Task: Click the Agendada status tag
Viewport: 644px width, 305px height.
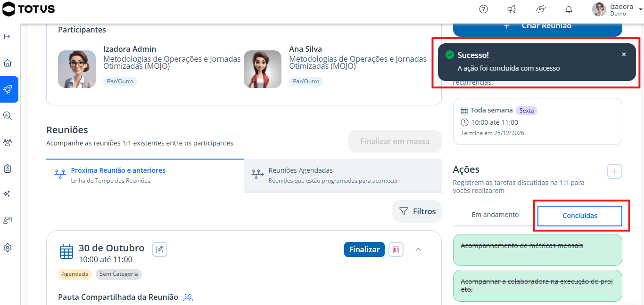Action: tap(75, 274)
